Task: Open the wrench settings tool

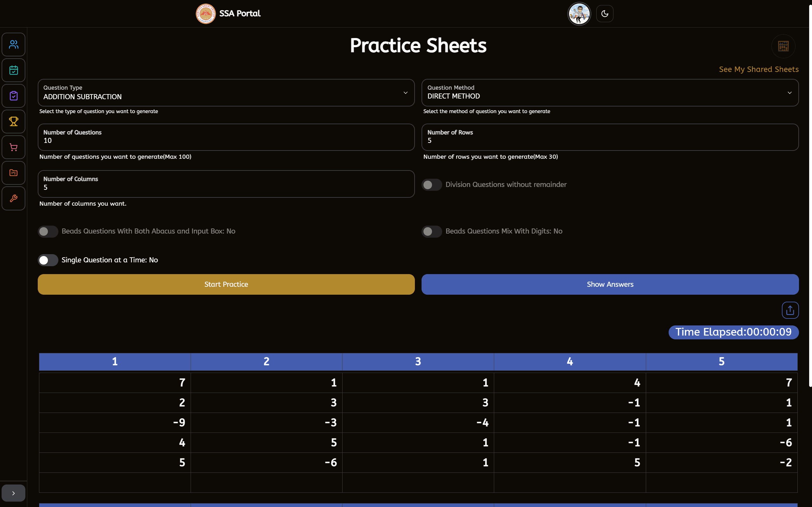Action: pyautogui.click(x=13, y=198)
